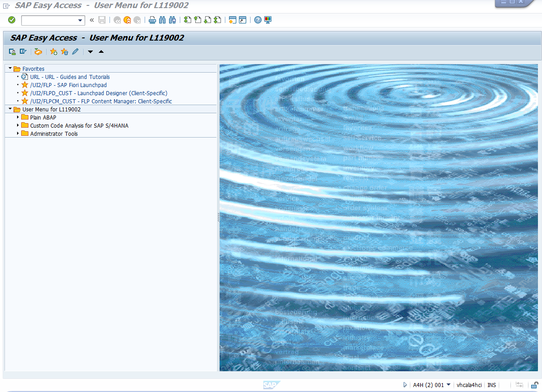The height and width of the screenshot is (392, 542).
Task: Click the Add to Favorites star icon
Action: click(54, 52)
